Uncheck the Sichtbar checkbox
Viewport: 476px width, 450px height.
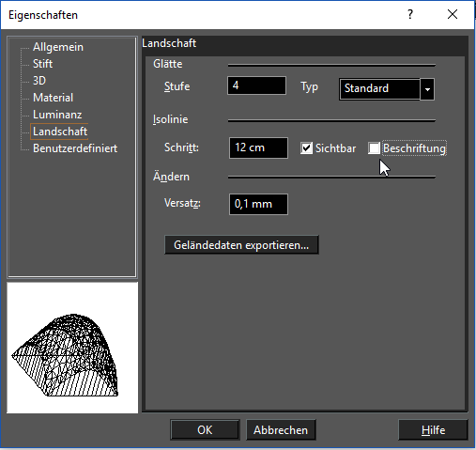tap(306, 148)
